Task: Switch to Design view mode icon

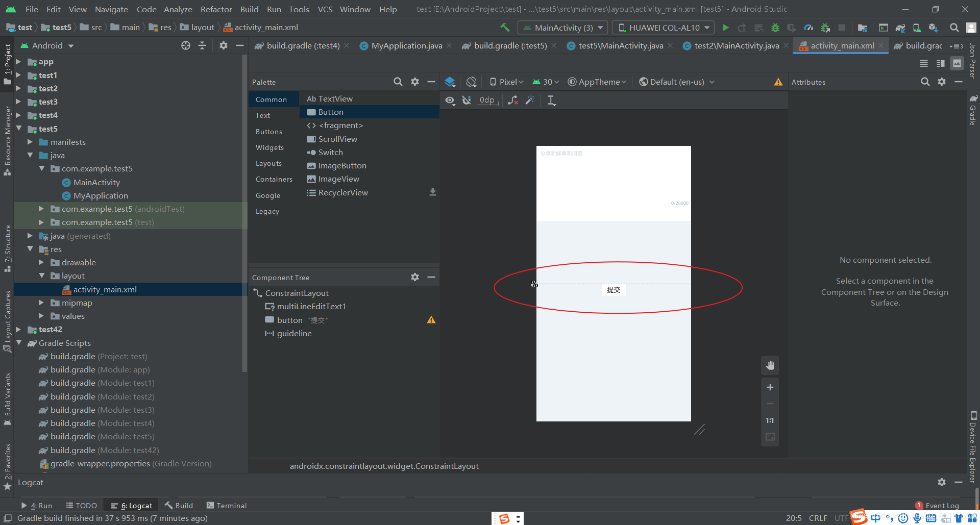Action: click(x=957, y=63)
